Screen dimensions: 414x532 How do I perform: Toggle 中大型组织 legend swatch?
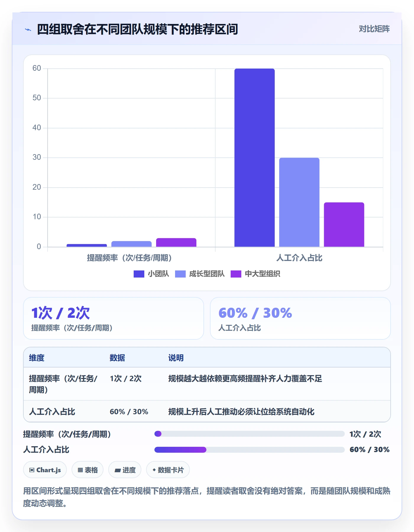(x=236, y=274)
